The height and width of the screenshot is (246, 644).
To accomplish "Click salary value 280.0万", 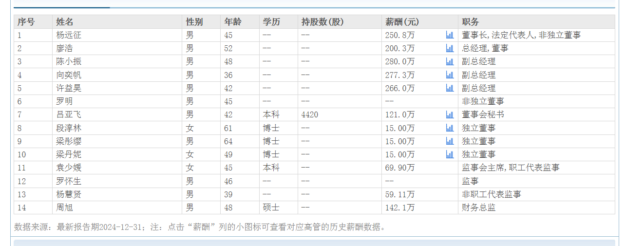I will (x=400, y=61).
